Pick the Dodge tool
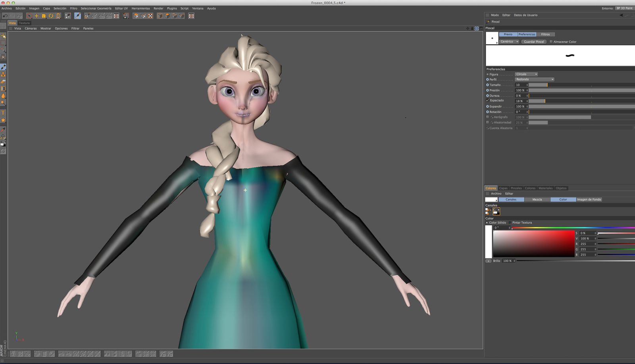 [3, 103]
